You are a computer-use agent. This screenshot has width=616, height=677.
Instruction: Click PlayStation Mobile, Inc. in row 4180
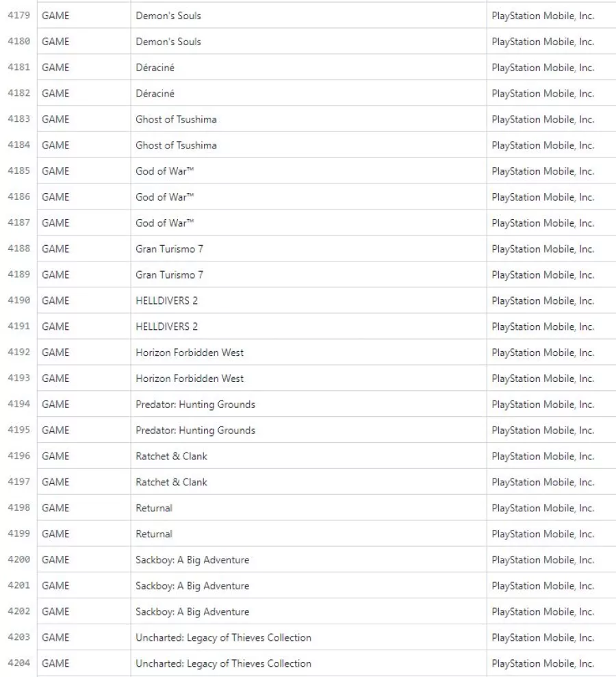(543, 42)
